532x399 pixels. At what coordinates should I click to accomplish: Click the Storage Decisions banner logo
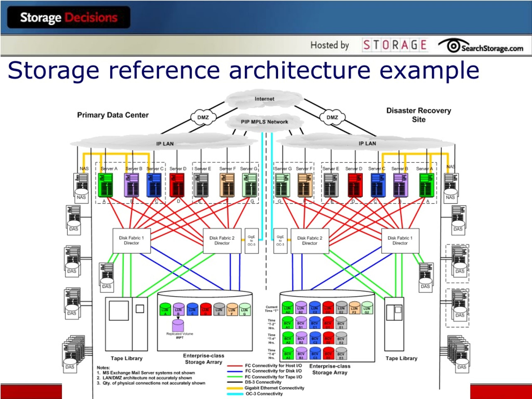[69, 17]
